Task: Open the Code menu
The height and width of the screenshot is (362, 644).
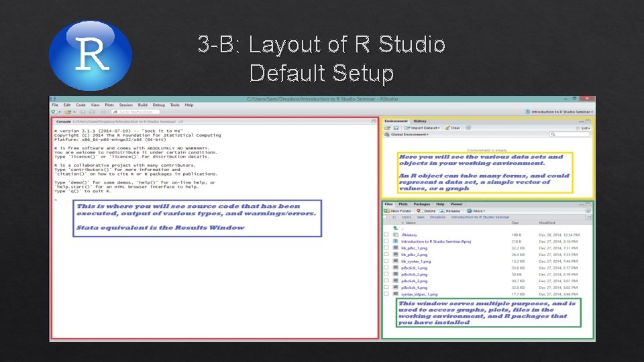Action: pos(80,105)
